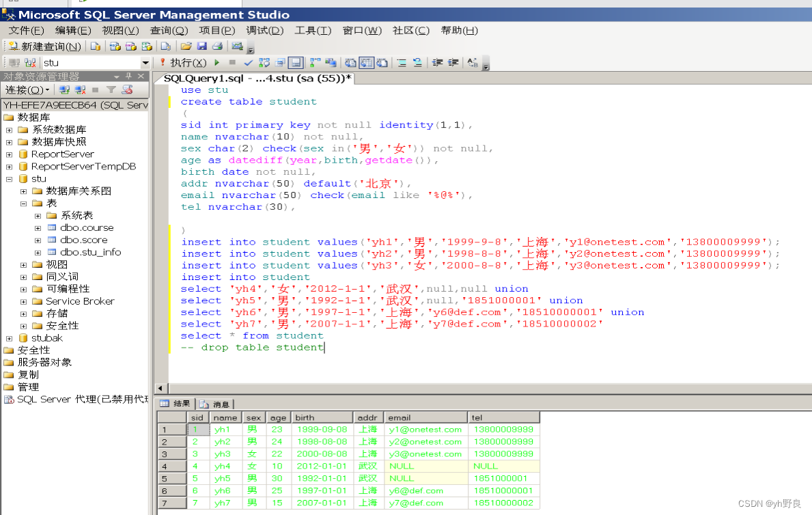The width and height of the screenshot is (812, 515).
Task: Click the Uncomment Selected Lines icon
Action: pyautogui.click(x=417, y=63)
